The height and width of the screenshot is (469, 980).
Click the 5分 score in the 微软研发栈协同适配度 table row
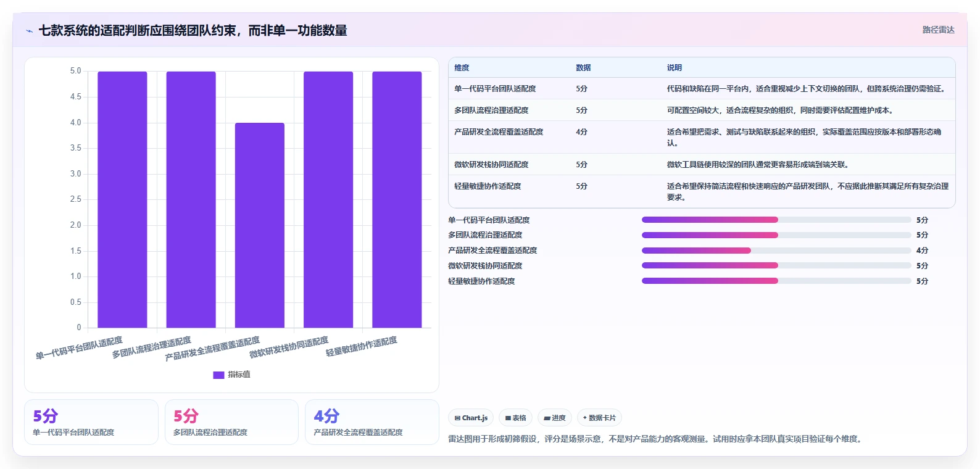[581, 165]
